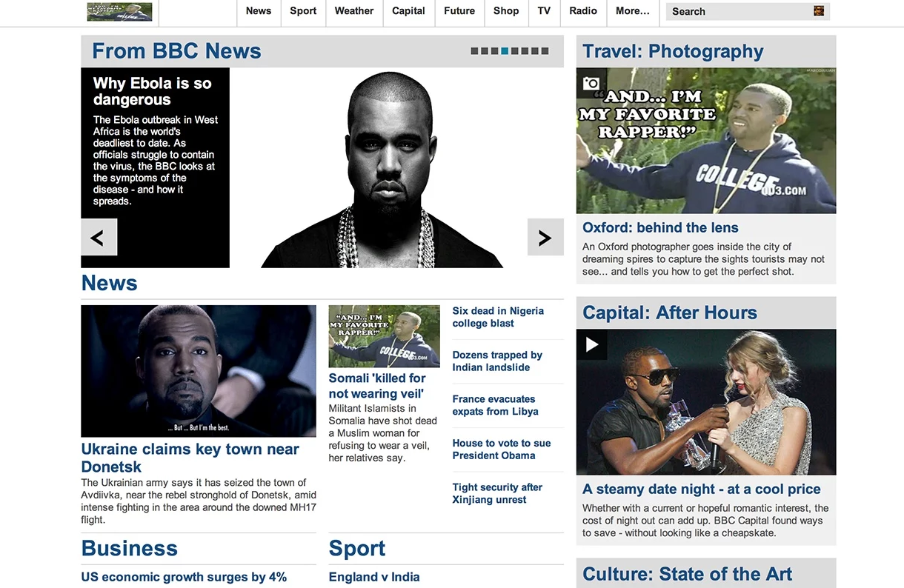The height and width of the screenshot is (588, 904).
Task: Open the Future navigation item
Action: point(459,11)
